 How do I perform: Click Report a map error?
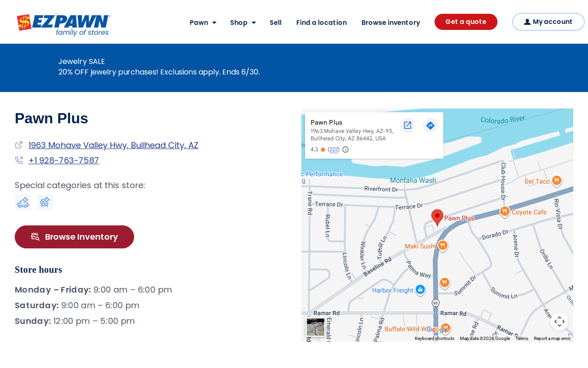(x=552, y=339)
